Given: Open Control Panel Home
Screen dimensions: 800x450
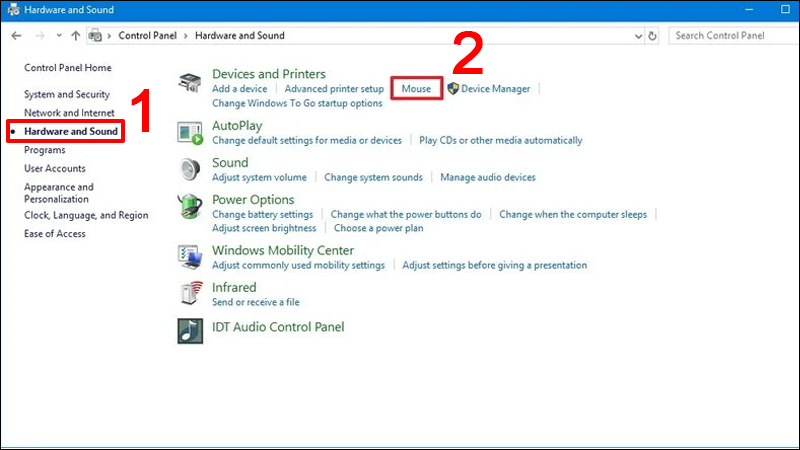Looking at the screenshot, I should pyautogui.click(x=67, y=68).
